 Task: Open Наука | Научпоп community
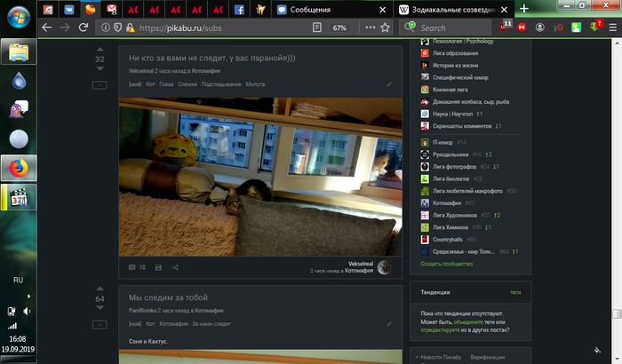(452, 115)
